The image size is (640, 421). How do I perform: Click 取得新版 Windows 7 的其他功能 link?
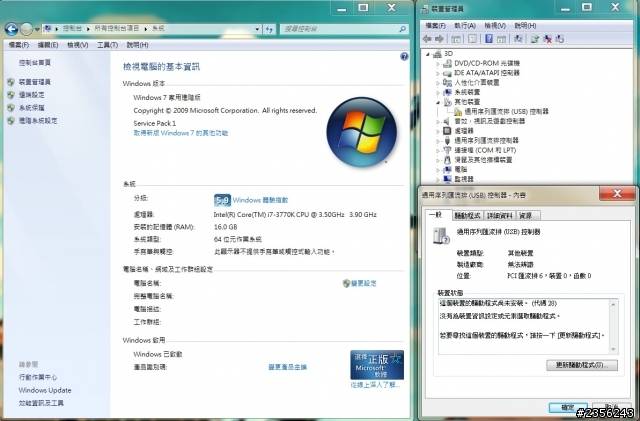[x=180, y=133]
